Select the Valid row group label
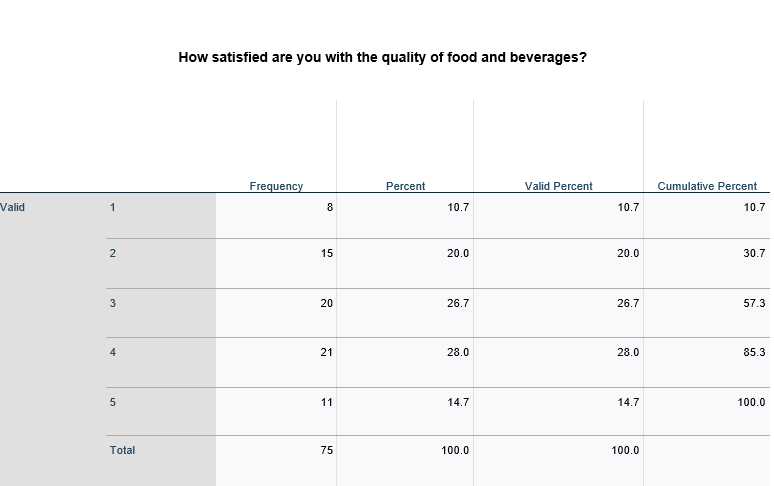774x486 pixels. pos(13,208)
